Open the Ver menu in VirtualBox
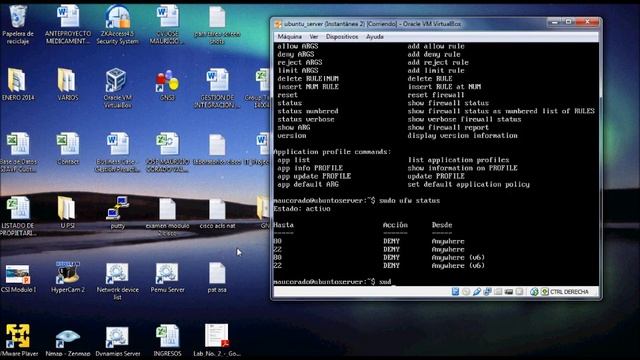640x360 pixels. coord(313,37)
